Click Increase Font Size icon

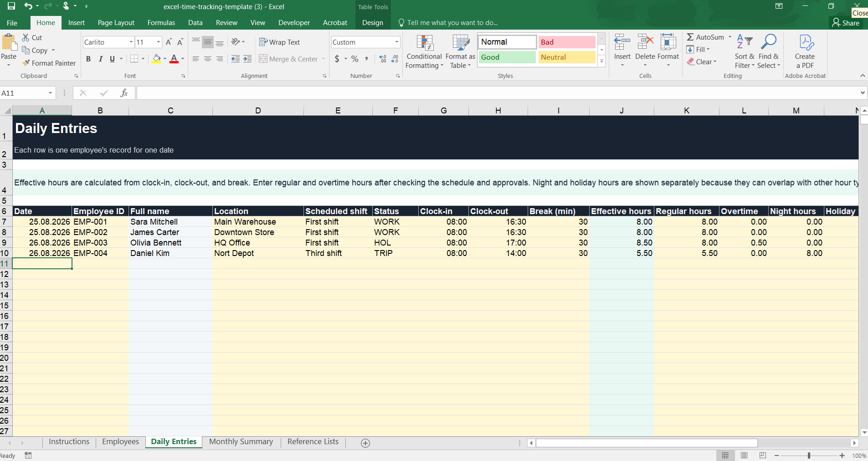pos(169,42)
